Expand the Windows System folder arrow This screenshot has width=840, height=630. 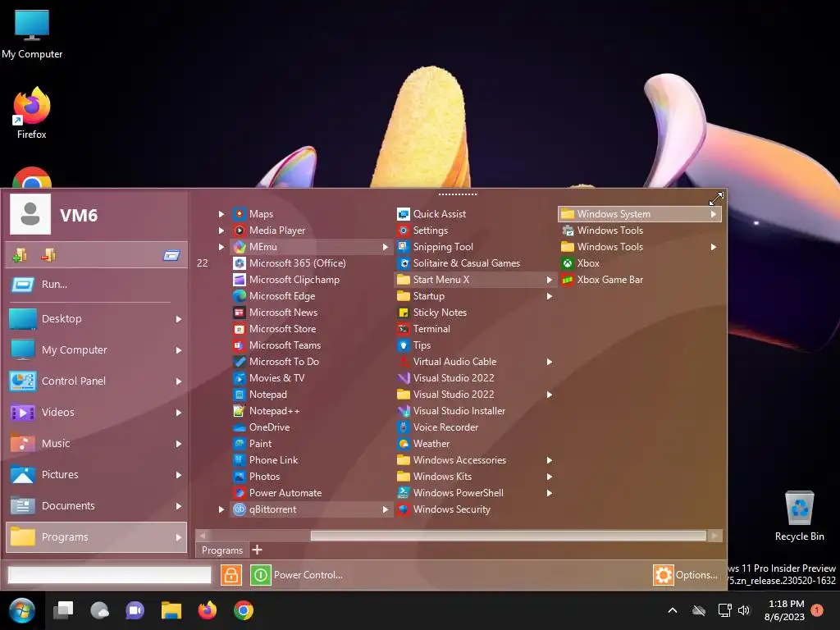713,214
